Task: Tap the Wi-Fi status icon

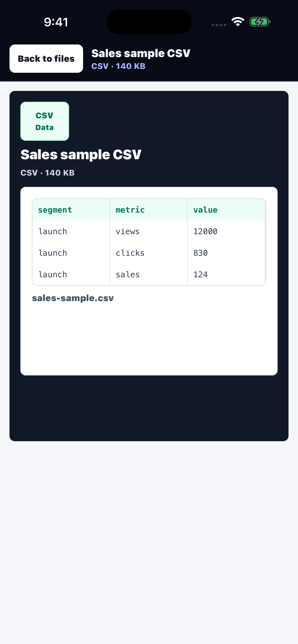Action: tap(238, 22)
